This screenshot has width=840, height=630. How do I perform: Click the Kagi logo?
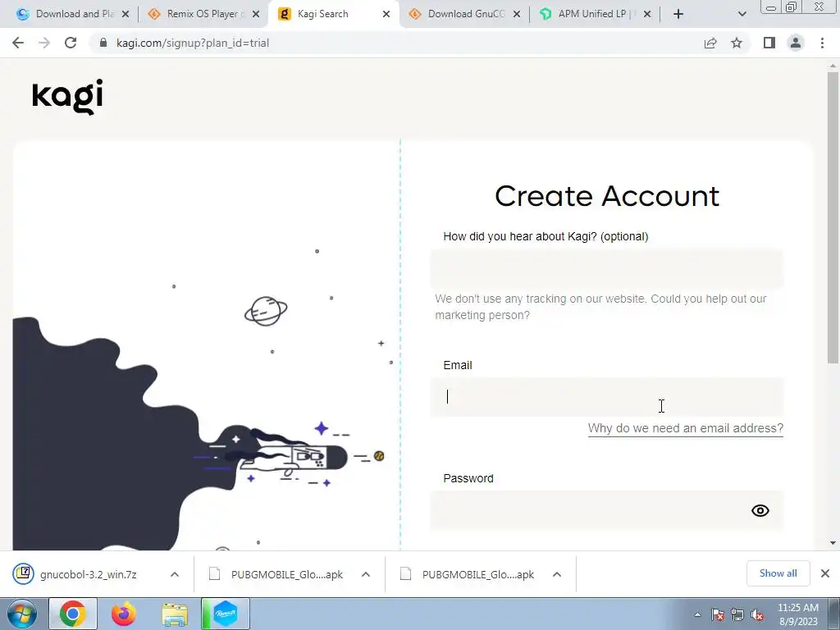67,97
